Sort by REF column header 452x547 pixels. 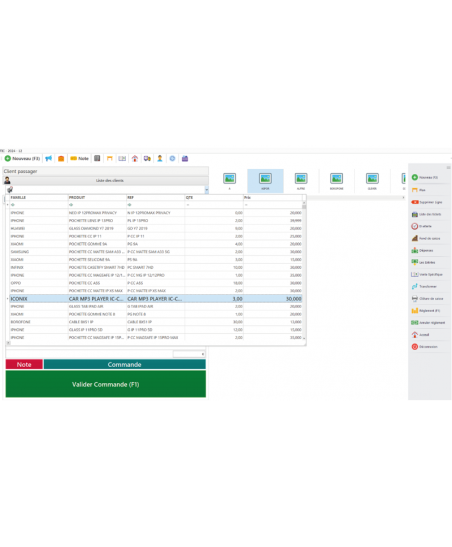(156, 197)
